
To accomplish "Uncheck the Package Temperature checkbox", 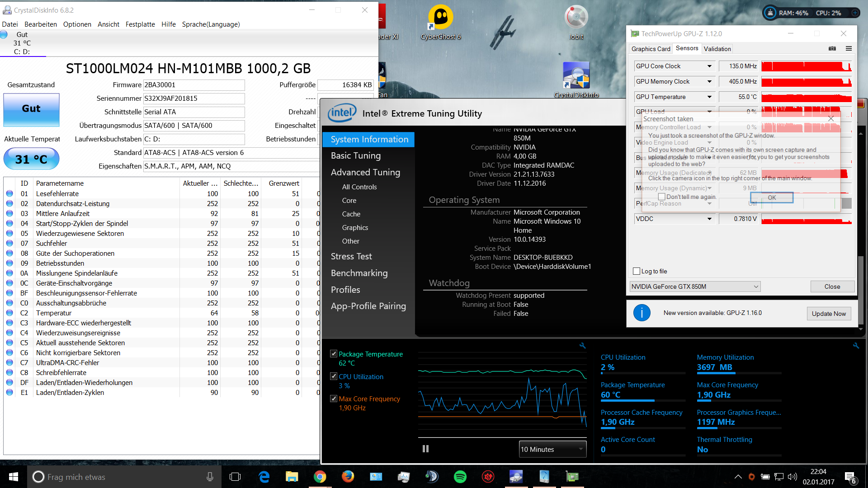I will [334, 354].
